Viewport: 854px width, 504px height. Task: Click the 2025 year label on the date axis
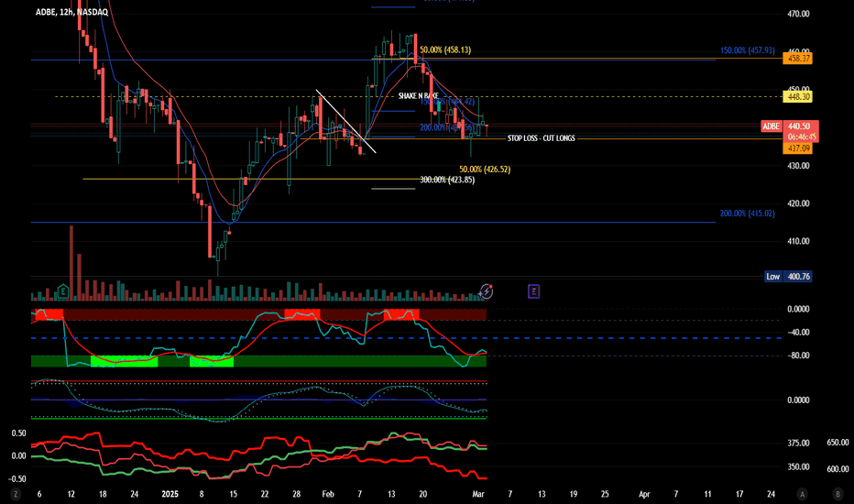click(170, 494)
